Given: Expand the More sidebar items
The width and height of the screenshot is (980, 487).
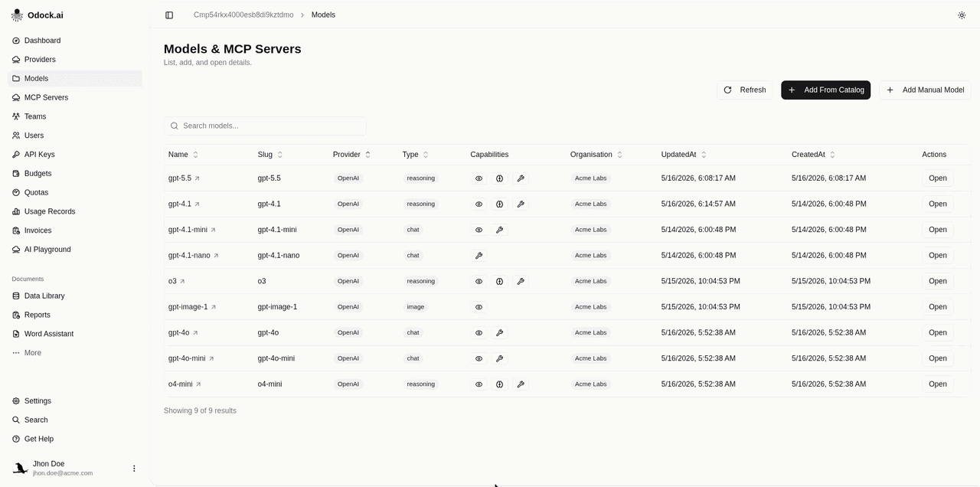Looking at the screenshot, I should [75, 353].
